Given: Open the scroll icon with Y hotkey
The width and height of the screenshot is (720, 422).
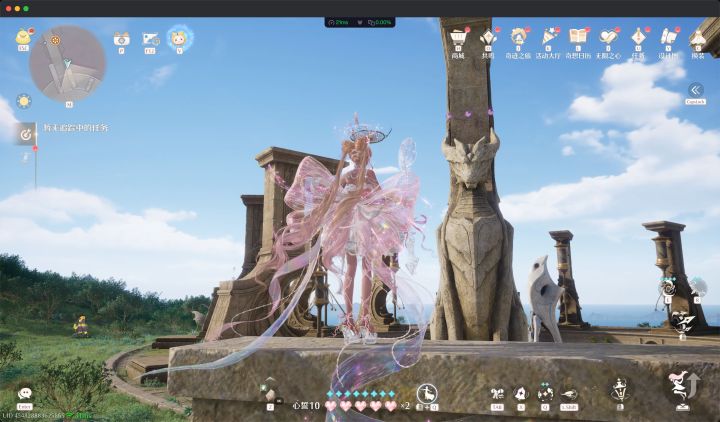Looking at the screenshot, I should 668,37.
